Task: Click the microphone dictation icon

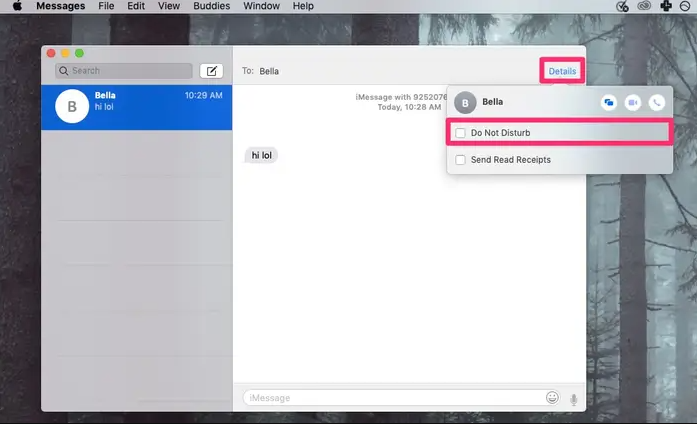Action: 574,399
